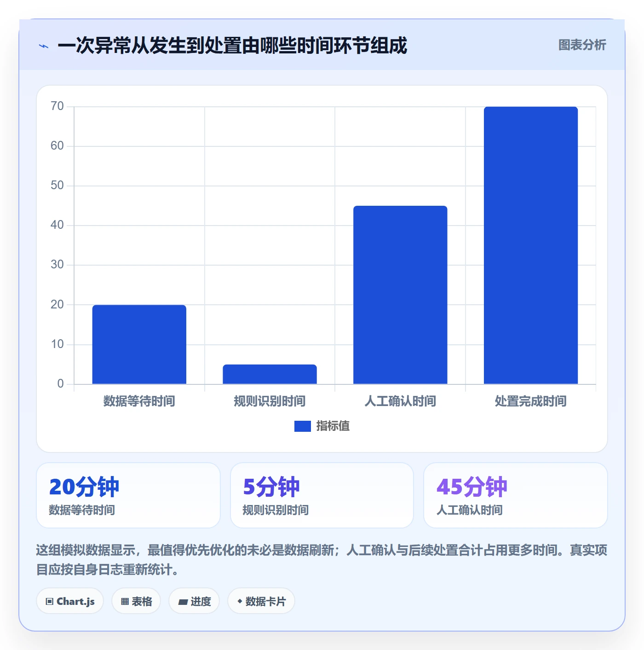Click the 人工确认时间 bar in chart
This screenshot has height=650, width=644.
pyautogui.click(x=400, y=295)
